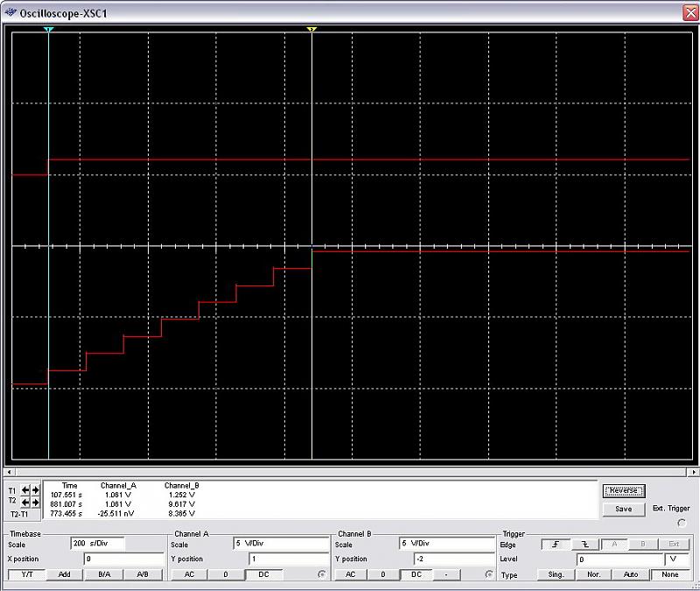Set Channel B coupling to DC

(x=416, y=574)
